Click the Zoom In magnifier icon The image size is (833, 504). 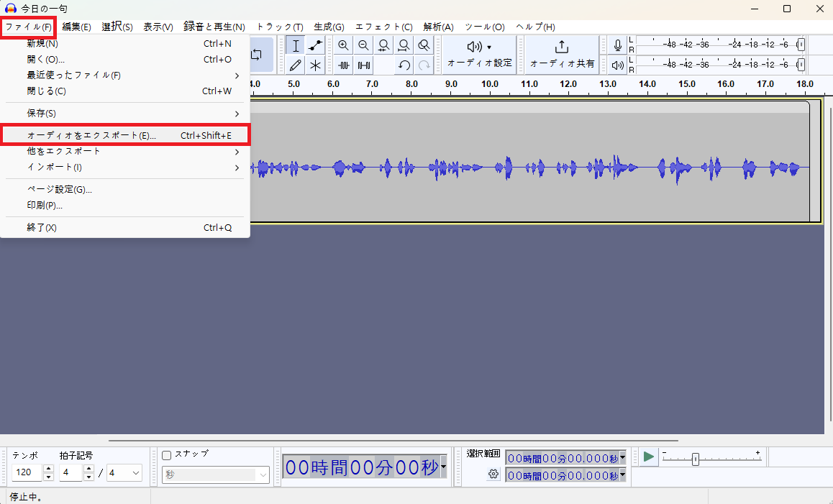[342, 45]
